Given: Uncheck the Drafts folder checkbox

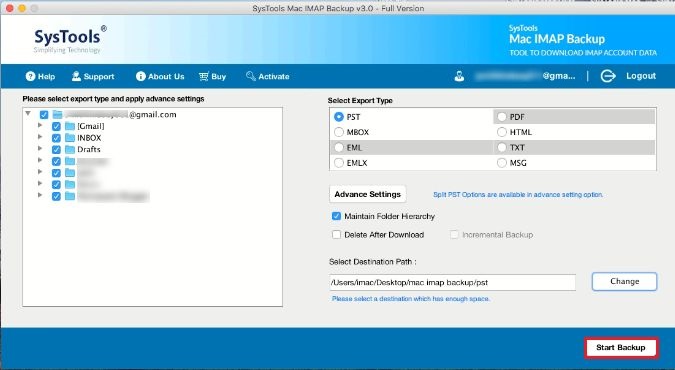Looking at the screenshot, I should [x=56, y=149].
